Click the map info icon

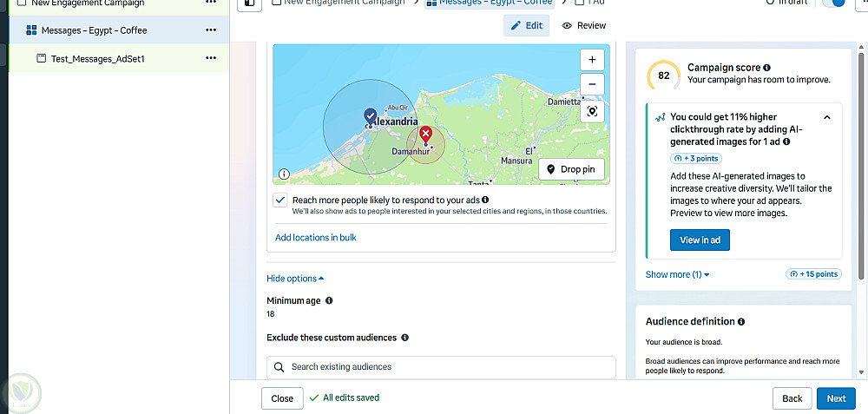pos(284,174)
